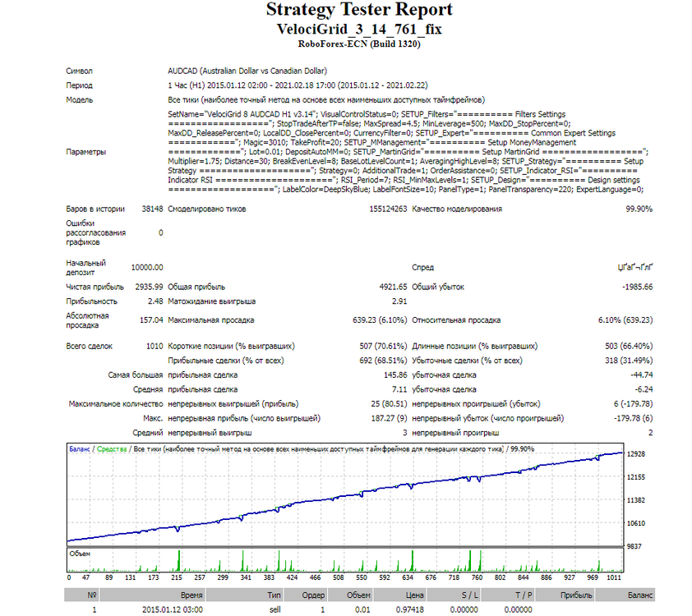Image resolution: width=692 pixels, height=616 pixels.
Task: Select the gross profit value '4921.65'
Action: tap(393, 287)
